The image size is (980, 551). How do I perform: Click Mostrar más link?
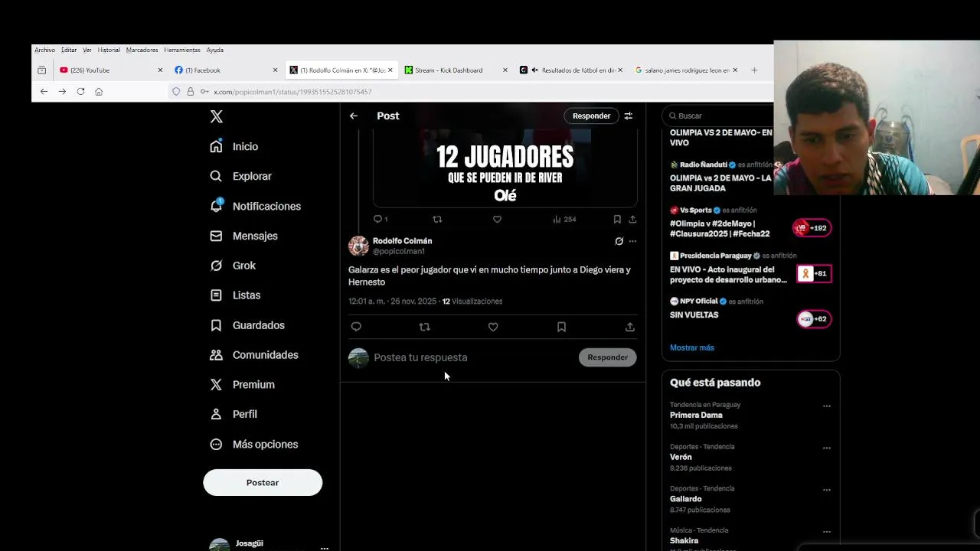[x=692, y=347]
